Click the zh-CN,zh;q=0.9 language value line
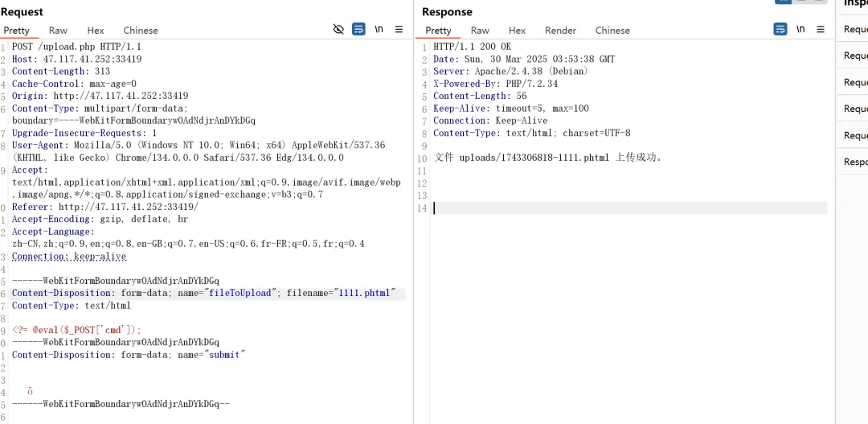Image resolution: width=868 pixels, height=424 pixels. point(188,244)
